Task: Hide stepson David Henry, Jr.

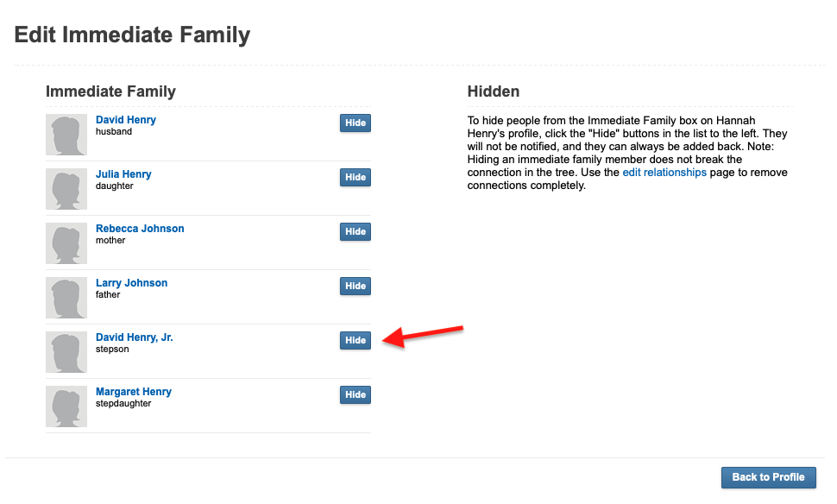Action: pyautogui.click(x=356, y=341)
